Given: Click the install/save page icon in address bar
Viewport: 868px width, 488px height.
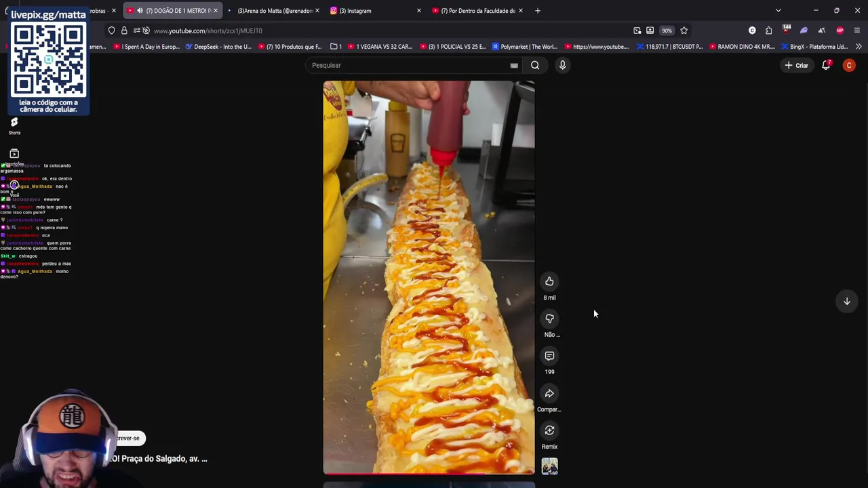Looking at the screenshot, I should (x=650, y=30).
